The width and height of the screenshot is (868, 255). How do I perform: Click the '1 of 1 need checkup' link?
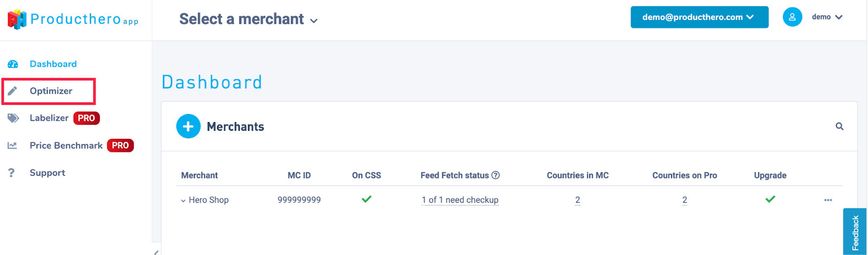[x=460, y=200]
